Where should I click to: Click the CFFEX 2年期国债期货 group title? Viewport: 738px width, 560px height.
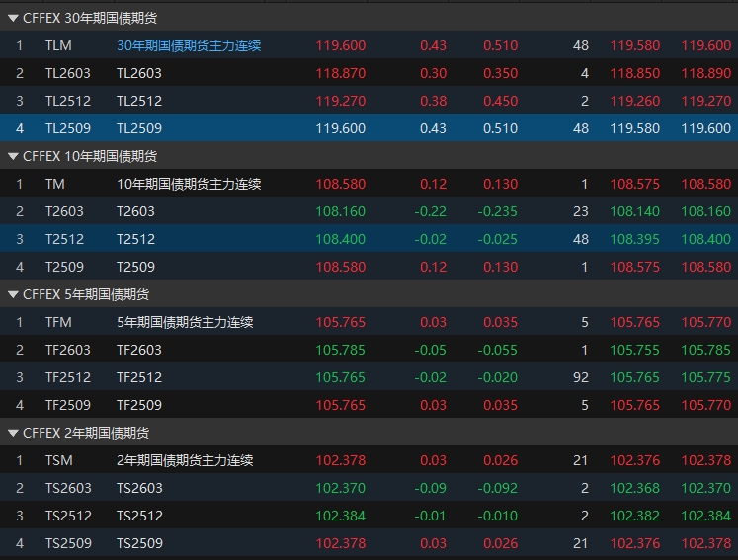coord(86,433)
